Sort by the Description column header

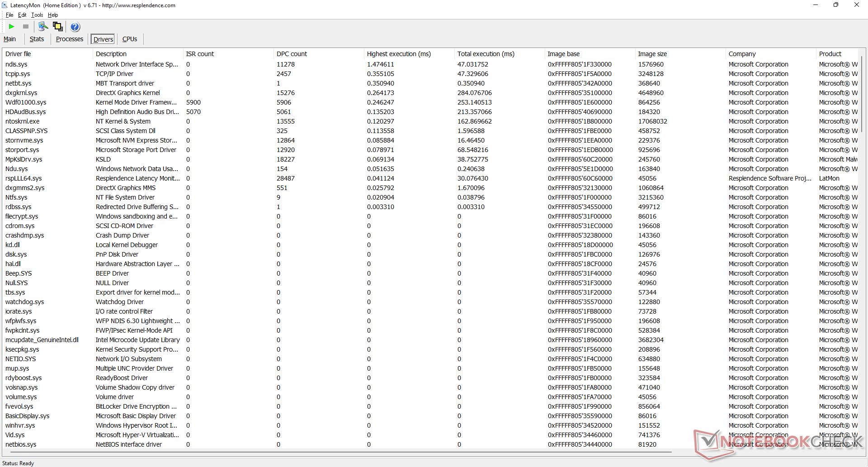137,54
